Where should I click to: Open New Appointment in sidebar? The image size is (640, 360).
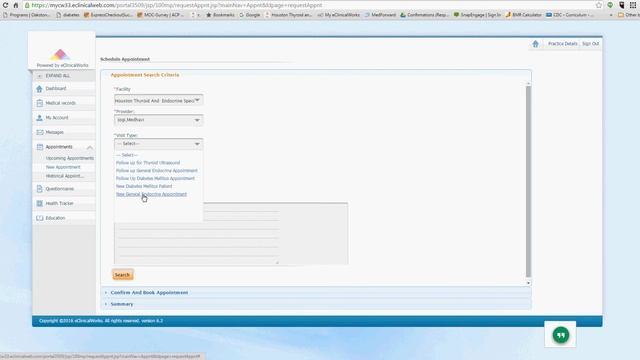[63, 167]
